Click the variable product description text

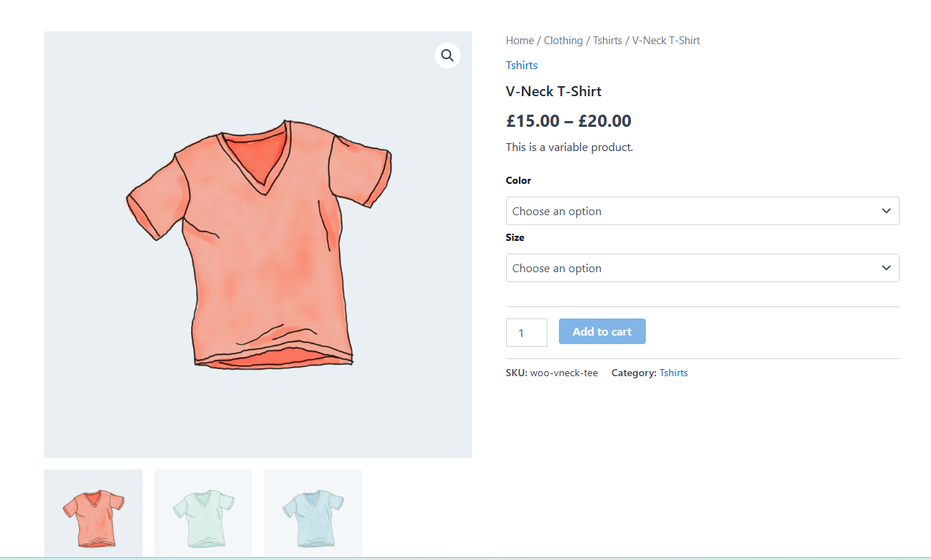[570, 147]
